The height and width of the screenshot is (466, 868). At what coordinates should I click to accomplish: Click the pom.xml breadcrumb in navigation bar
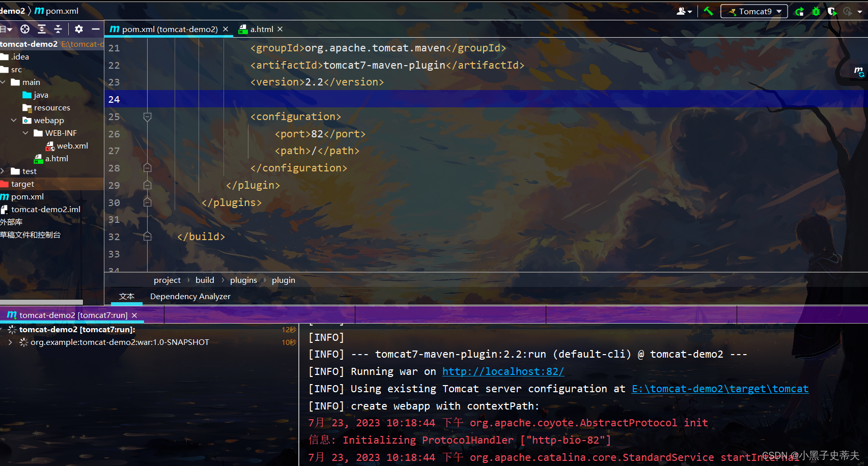click(x=57, y=11)
